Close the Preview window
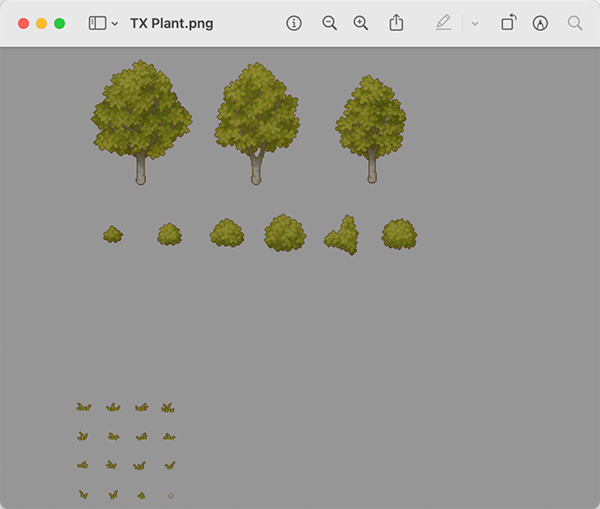 23,23
